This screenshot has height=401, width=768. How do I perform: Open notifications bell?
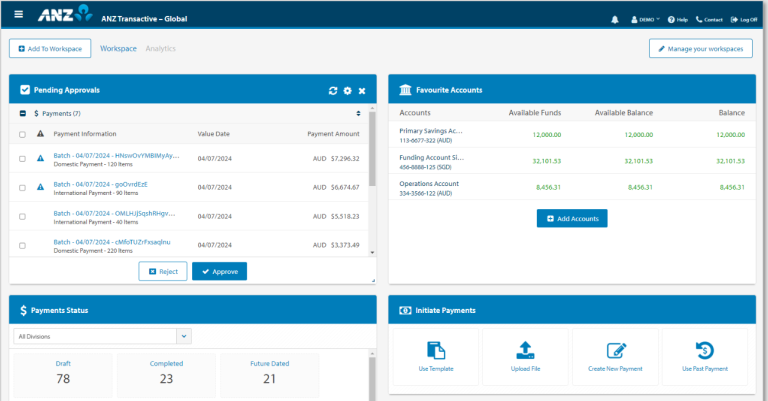(615, 20)
